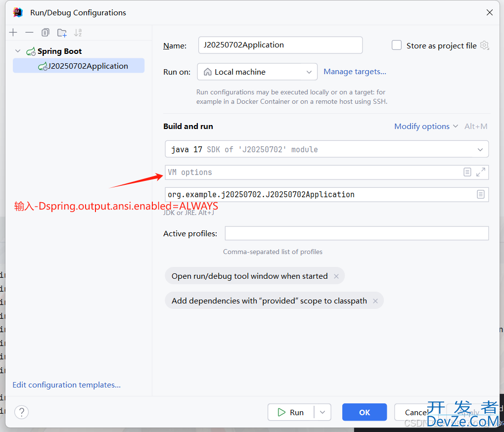Add a new run configuration
This screenshot has width=504, height=432.
click(13, 33)
